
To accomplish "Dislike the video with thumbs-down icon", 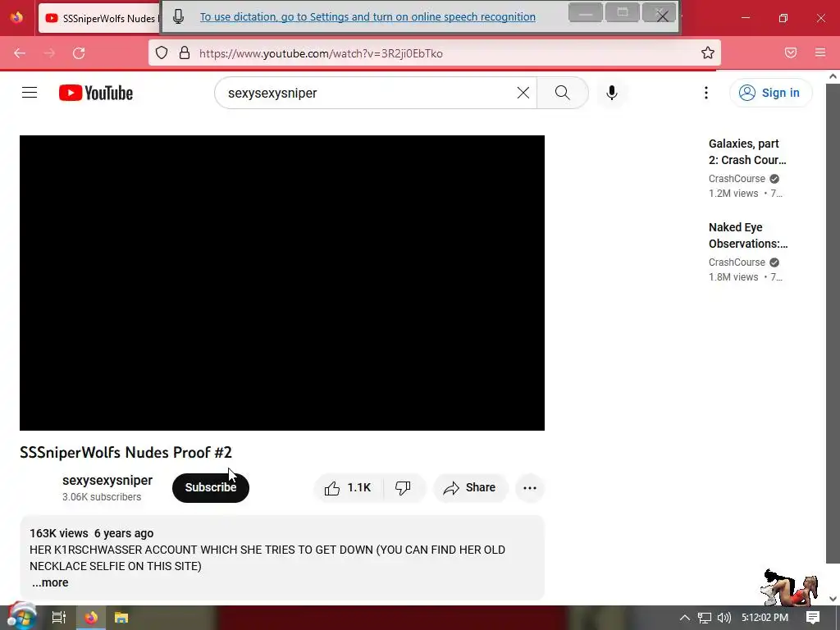I will [x=404, y=487].
